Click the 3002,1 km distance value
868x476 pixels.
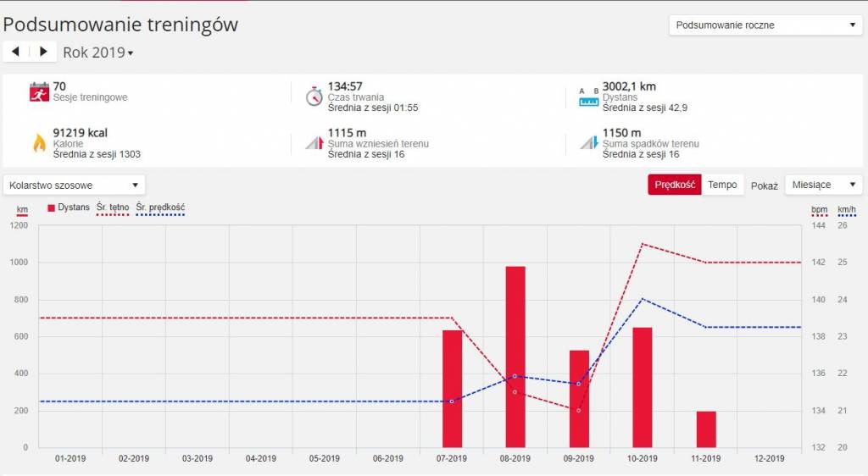coord(629,86)
